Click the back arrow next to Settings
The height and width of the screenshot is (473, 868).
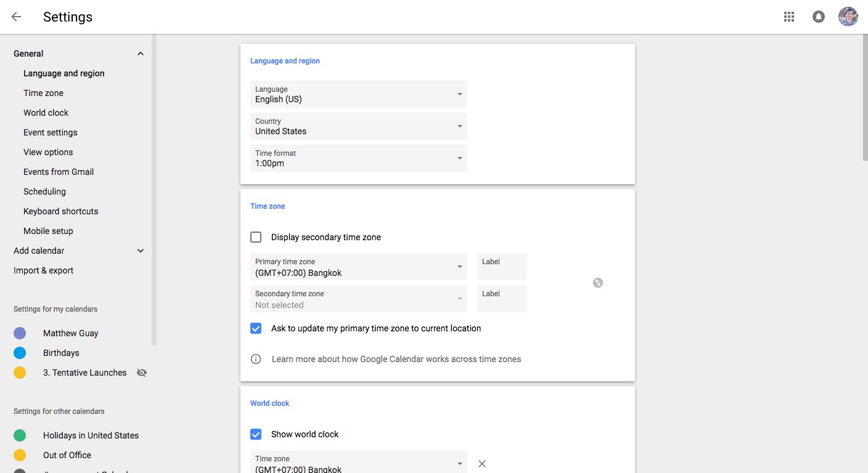click(x=17, y=17)
